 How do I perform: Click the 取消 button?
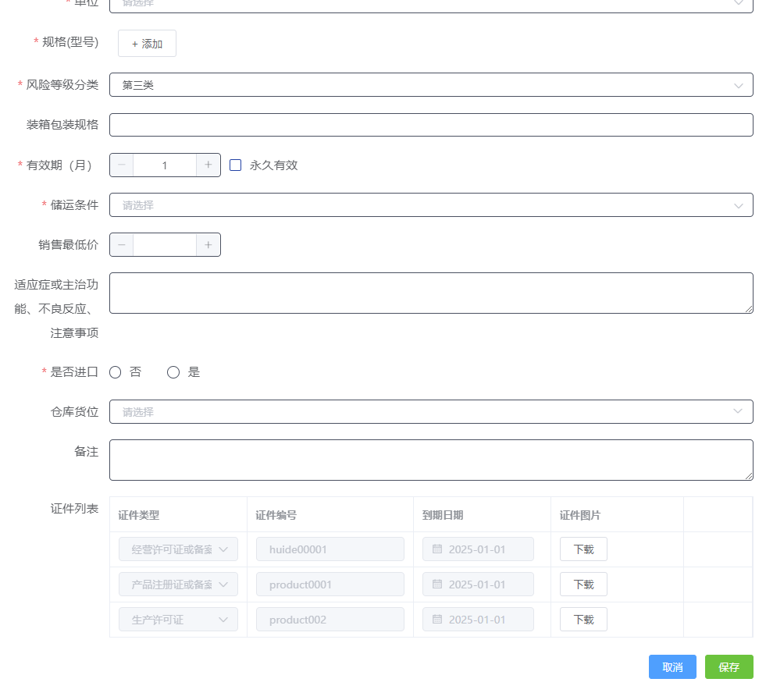click(x=672, y=666)
